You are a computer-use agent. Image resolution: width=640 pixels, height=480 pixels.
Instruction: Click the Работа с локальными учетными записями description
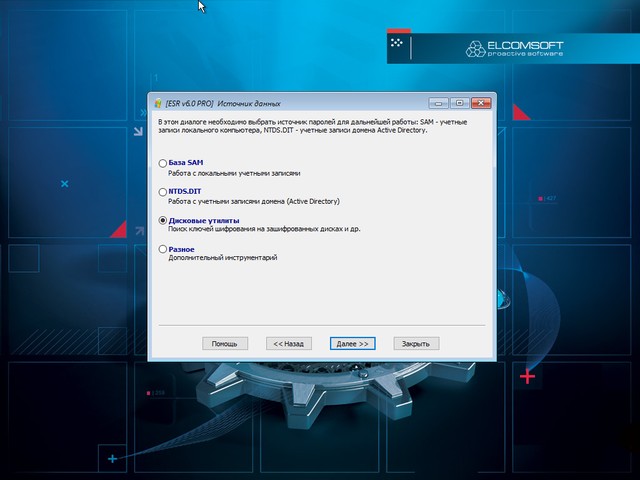[231, 173]
